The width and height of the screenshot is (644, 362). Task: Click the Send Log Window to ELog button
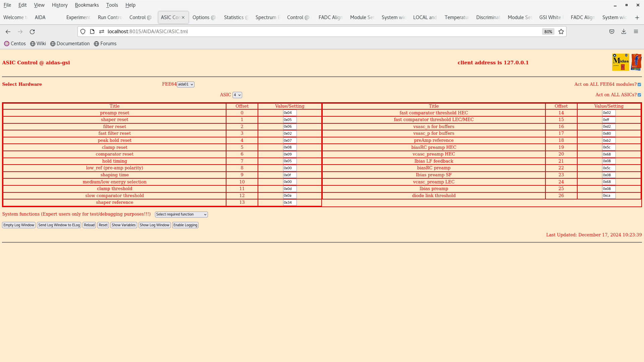[x=59, y=225]
